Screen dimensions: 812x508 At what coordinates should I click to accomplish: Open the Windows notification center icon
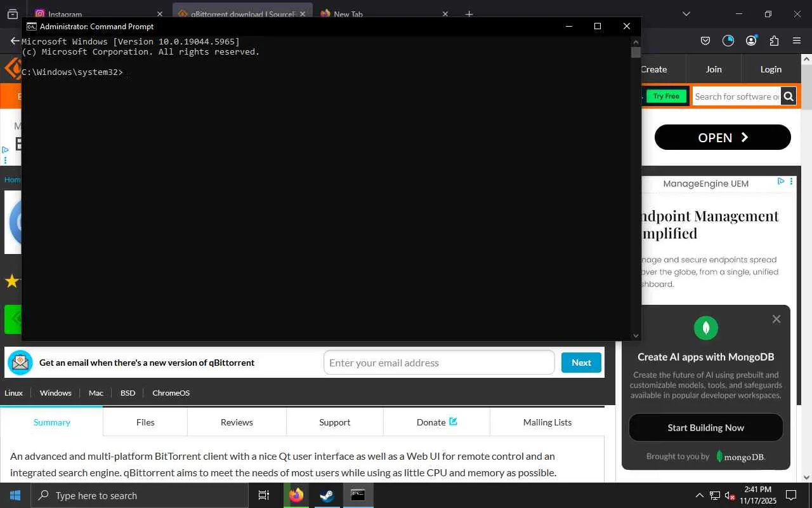pos(791,495)
